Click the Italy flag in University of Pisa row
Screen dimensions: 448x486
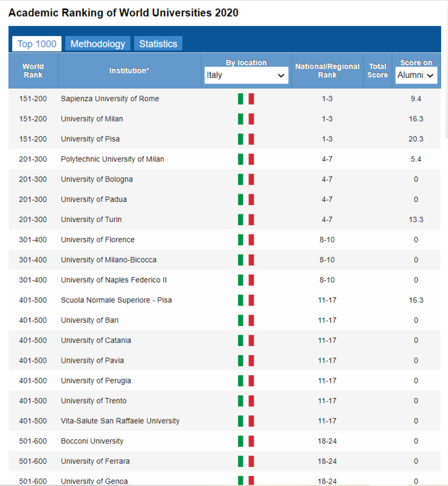point(246,139)
